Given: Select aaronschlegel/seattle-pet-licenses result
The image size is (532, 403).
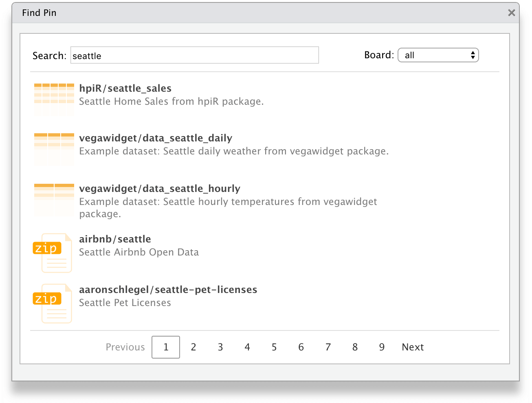Looking at the screenshot, I should click(168, 290).
